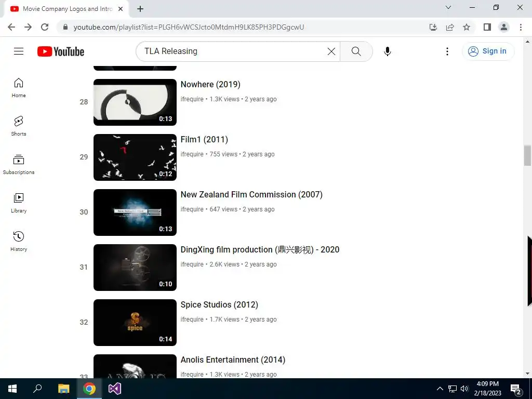Click the YouTube logo

(x=61, y=51)
